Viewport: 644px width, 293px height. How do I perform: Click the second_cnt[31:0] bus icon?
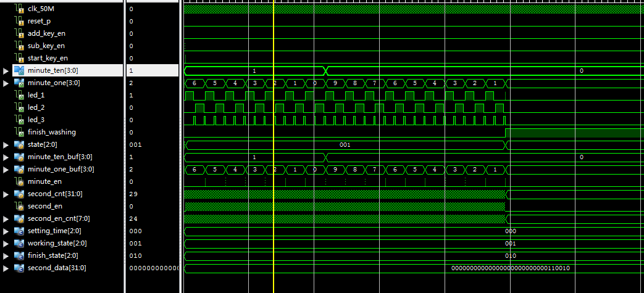pos(19,194)
